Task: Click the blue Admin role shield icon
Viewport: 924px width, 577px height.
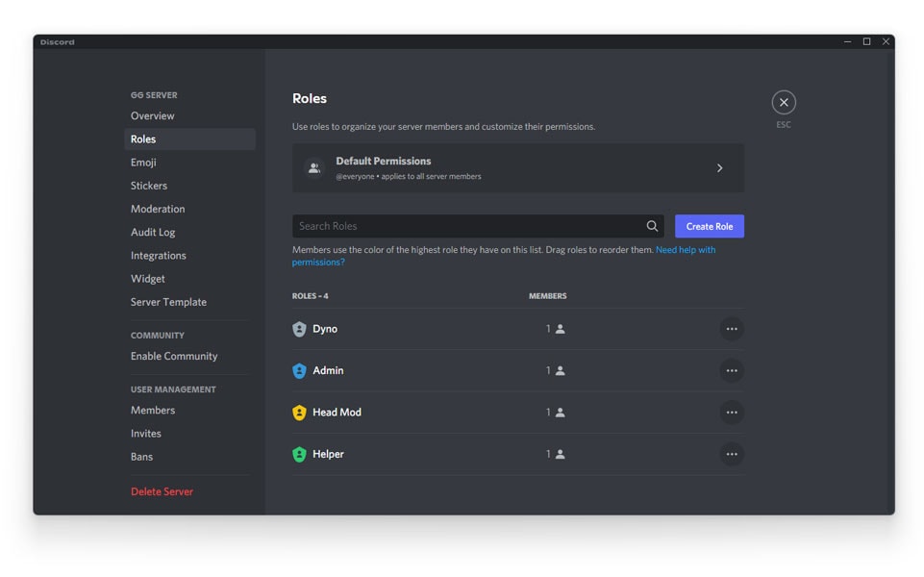Action: [x=299, y=370]
